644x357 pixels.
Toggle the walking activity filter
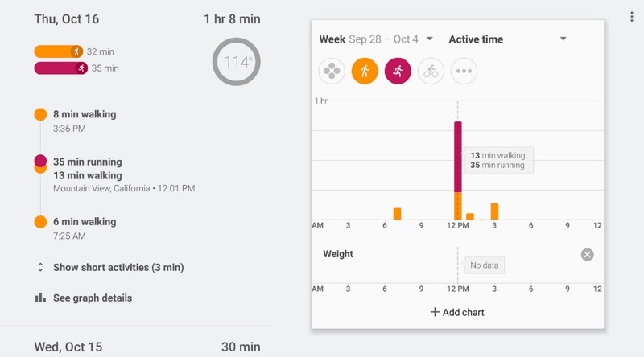click(365, 71)
